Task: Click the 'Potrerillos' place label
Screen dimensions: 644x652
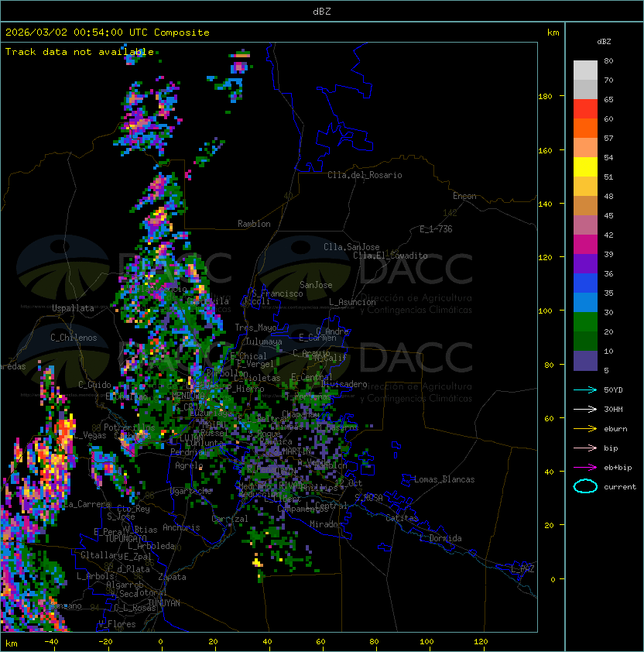Action: 129,427
